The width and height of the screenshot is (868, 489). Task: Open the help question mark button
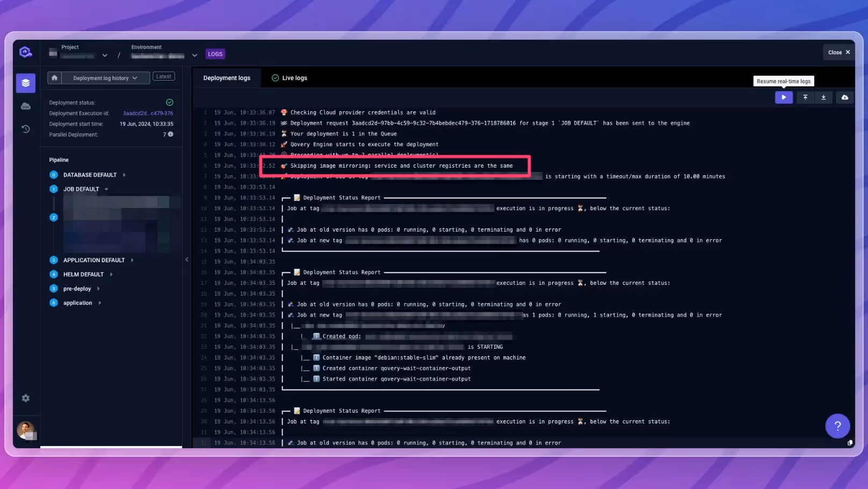pos(837,426)
